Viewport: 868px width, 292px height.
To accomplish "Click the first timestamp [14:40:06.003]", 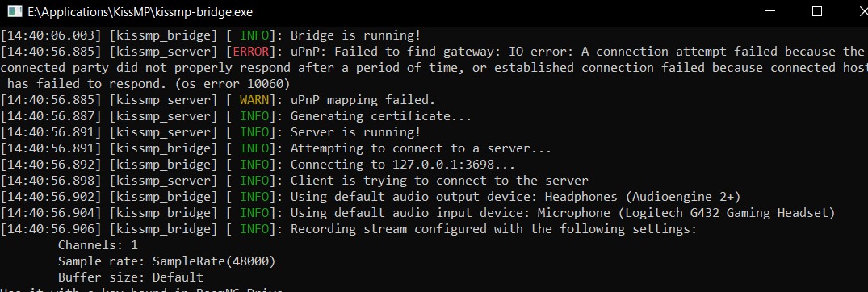I will [51, 35].
